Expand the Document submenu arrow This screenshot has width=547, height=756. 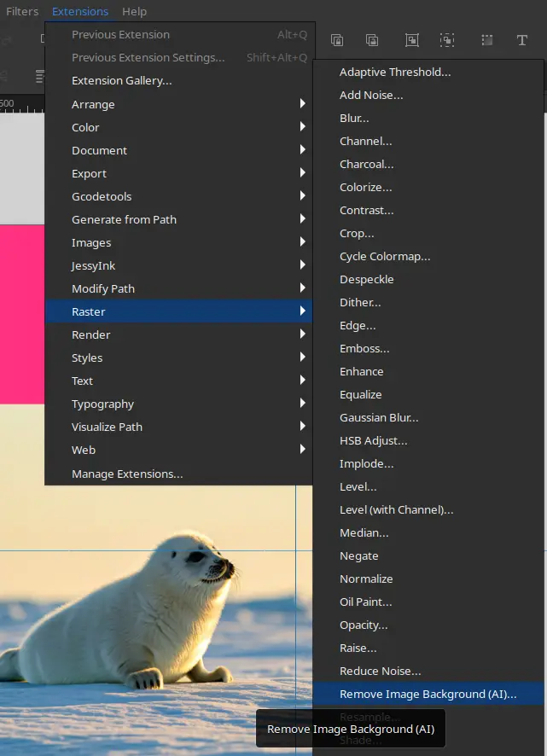click(302, 150)
